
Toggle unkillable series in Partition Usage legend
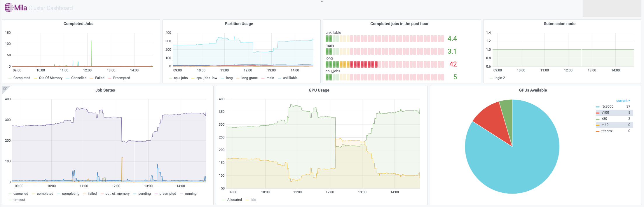(290, 78)
